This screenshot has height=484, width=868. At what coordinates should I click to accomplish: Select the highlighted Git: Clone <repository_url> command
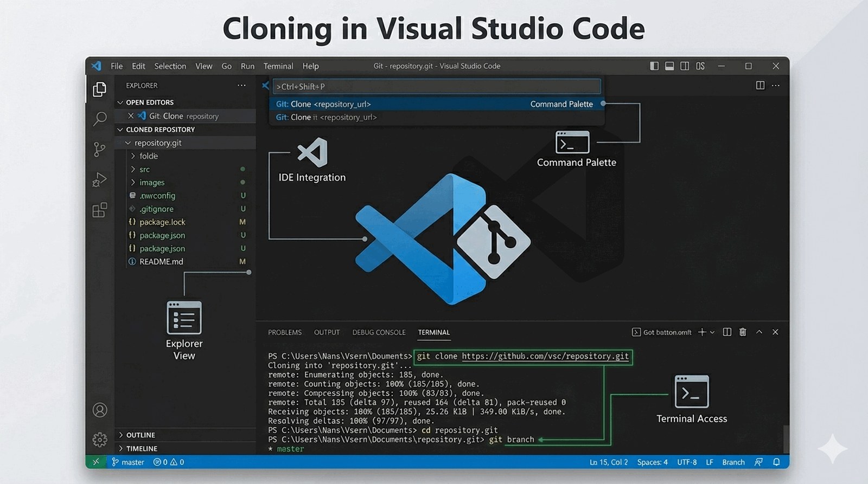coord(437,104)
